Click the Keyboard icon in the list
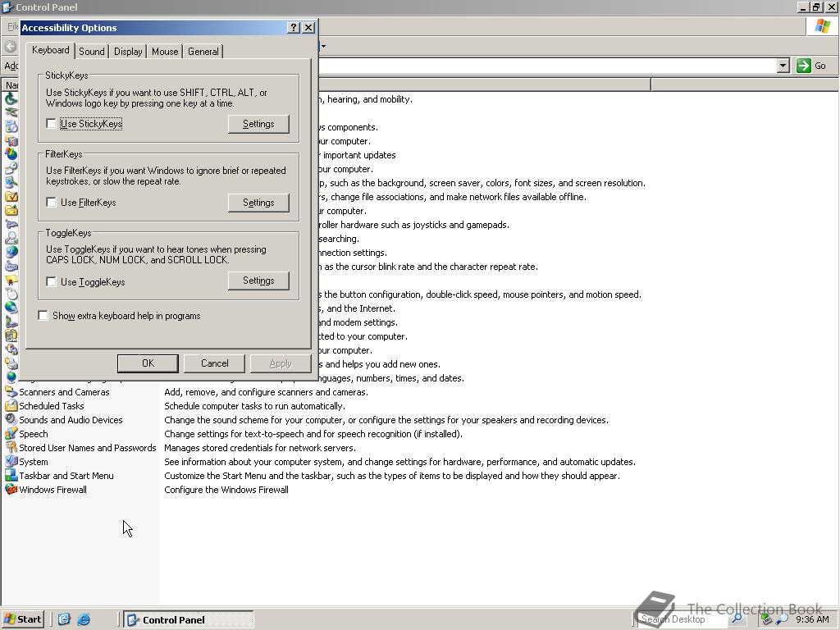 (11, 267)
